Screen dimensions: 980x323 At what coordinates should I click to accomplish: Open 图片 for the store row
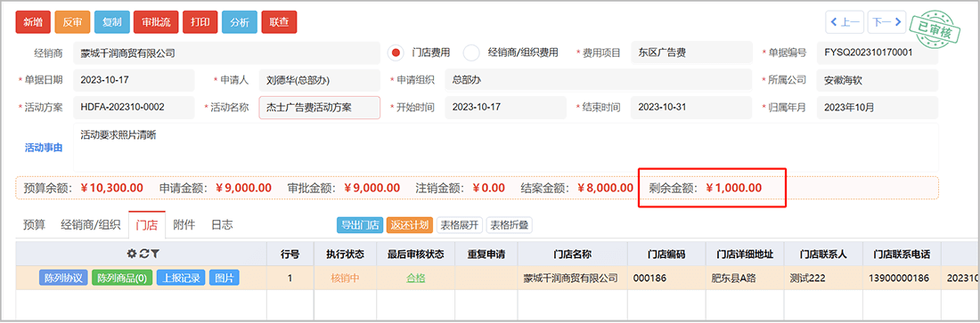point(224,278)
